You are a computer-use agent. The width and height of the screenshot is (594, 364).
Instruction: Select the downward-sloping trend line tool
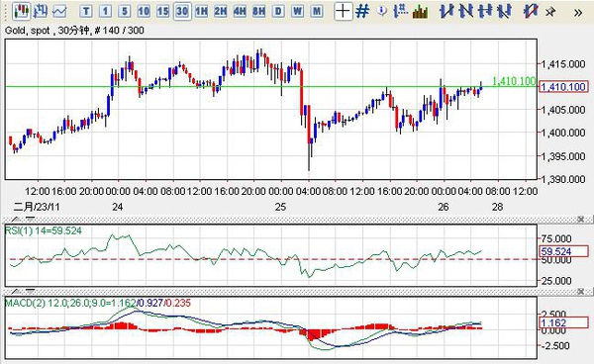click(x=466, y=11)
